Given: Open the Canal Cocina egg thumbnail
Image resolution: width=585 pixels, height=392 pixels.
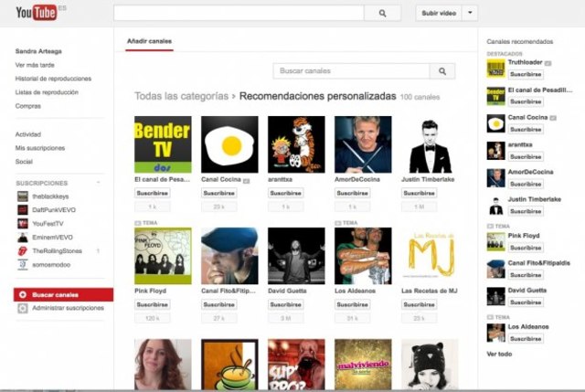Looking at the screenshot, I should click(x=229, y=144).
